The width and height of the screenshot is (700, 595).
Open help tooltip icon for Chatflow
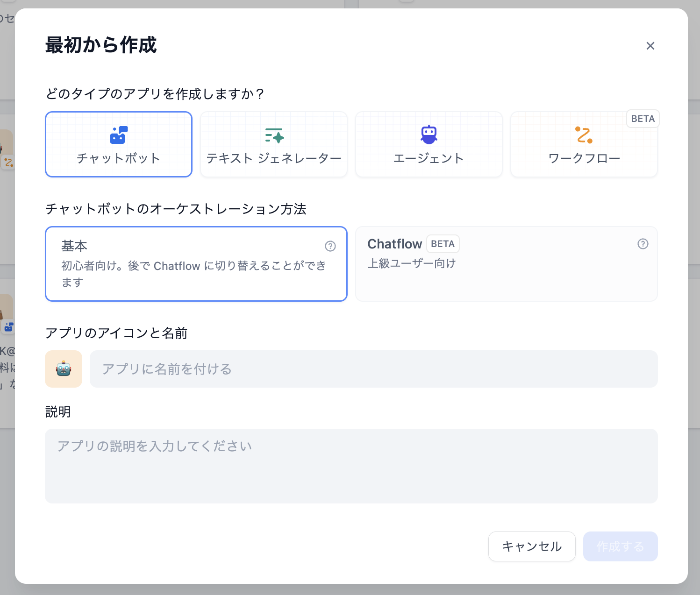[x=643, y=244]
